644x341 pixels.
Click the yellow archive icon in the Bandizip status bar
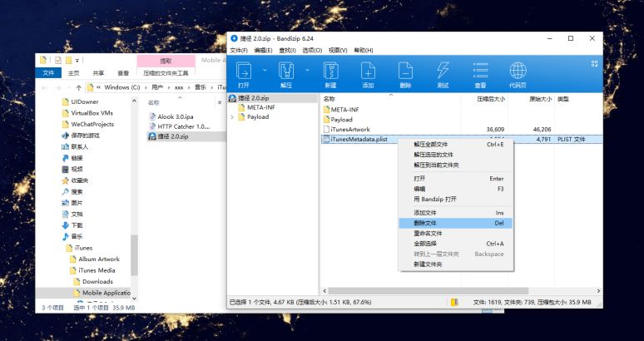453,303
